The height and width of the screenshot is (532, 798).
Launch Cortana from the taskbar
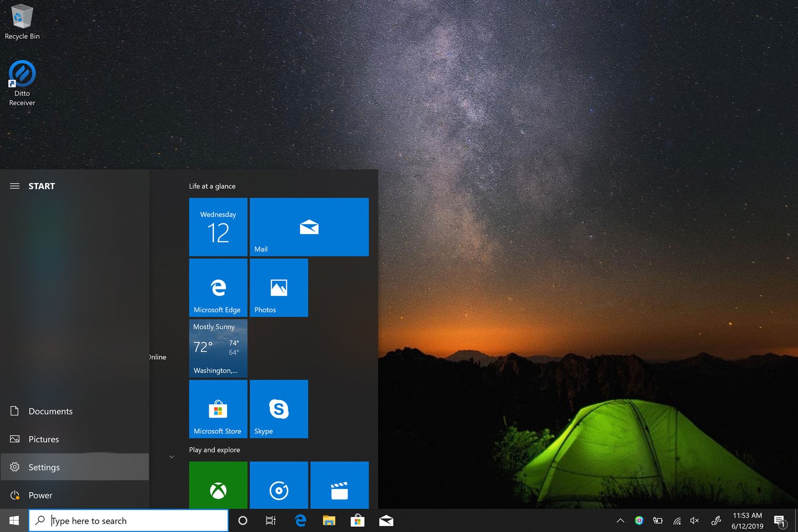243,520
